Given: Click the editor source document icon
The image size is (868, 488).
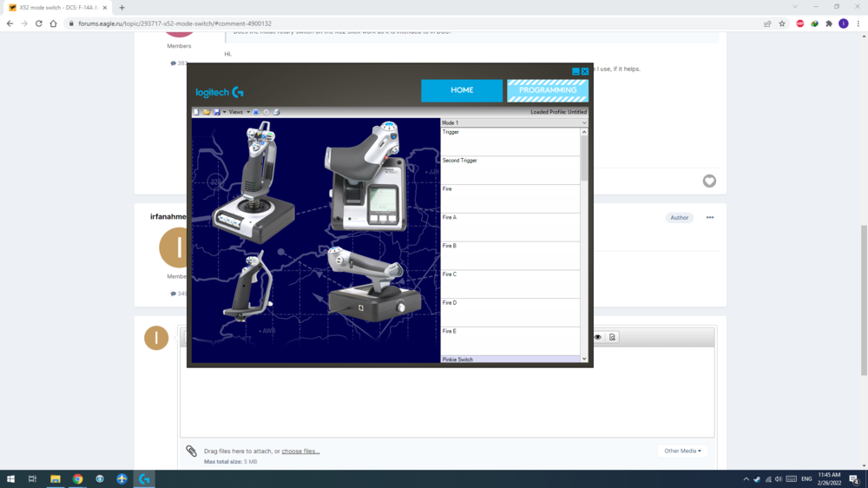Looking at the screenshot, I should (612, 337).
